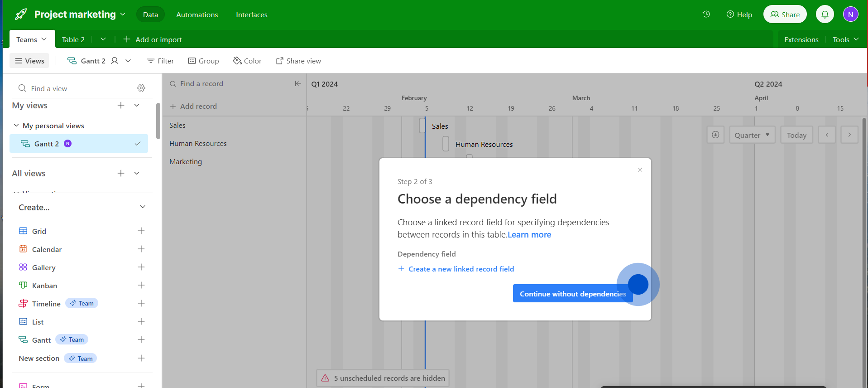
Task: Click Add record row
Action: coord(193,106)
